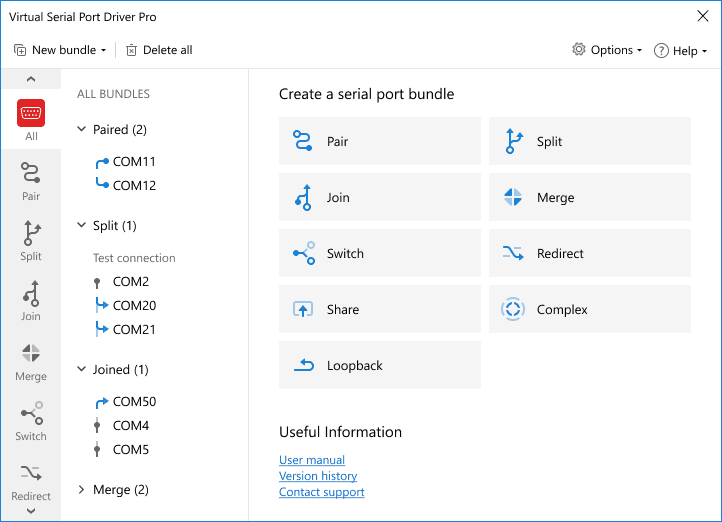Collapse the Paired (2) group
This screenshot has width=722, height=522.
(82, 130)
